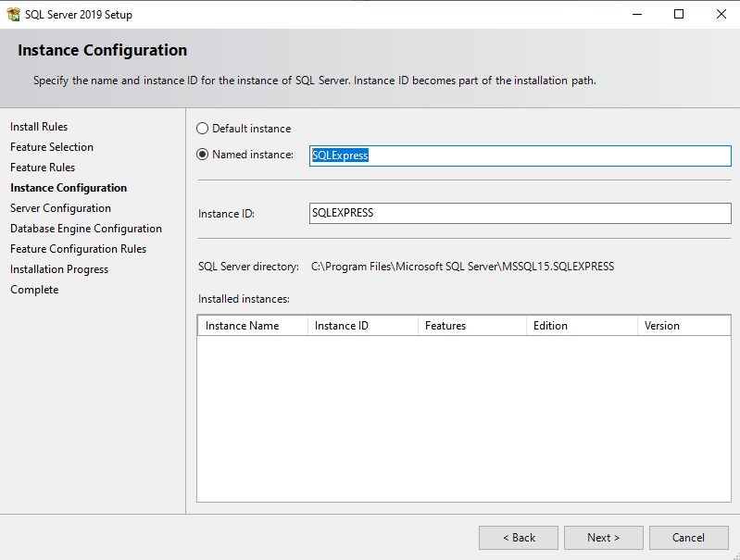Go to Complete step in sidebar
The height and width of the screenshot is (560, 740).
click(x=34, y=289)
